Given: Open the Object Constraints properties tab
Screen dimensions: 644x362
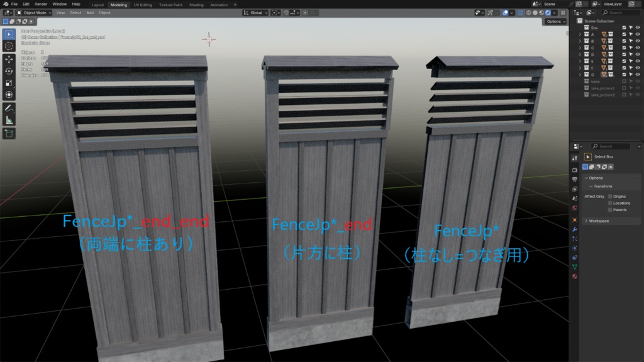Looking at the screenshot, I should (575, 257).
